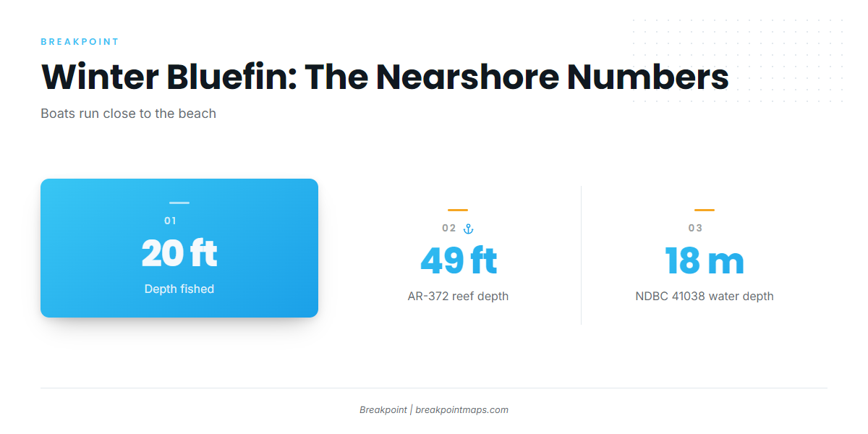Click the 18 m stat value

pos(705,261)
